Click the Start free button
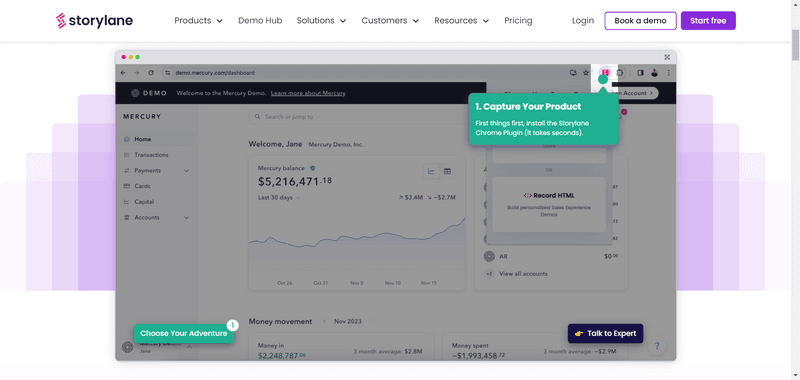Viewport: 800px width, 380px height. tap(708, 20)
